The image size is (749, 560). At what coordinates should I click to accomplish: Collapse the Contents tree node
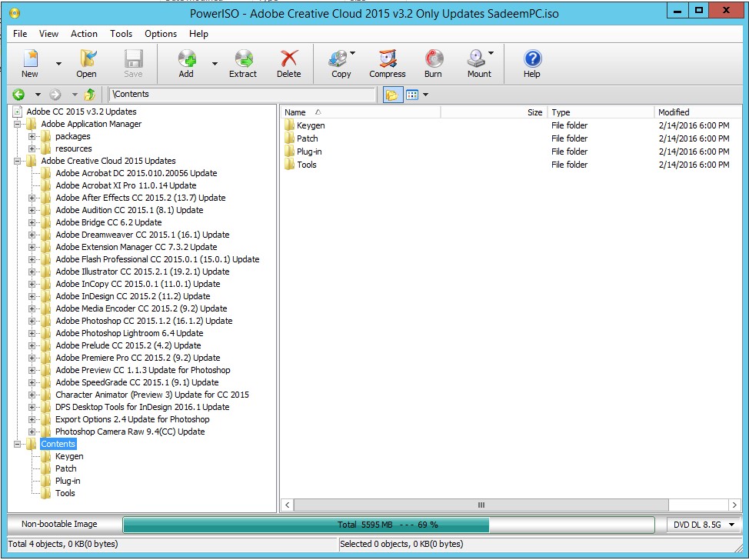pos(17,445)
